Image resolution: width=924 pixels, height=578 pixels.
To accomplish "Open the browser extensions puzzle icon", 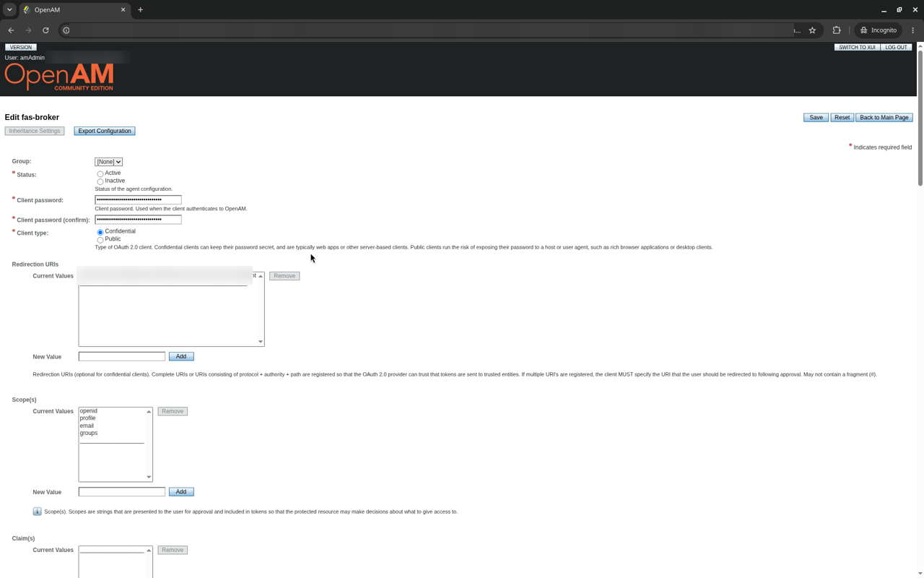I will pyautogui.click(x=837, y=30).
